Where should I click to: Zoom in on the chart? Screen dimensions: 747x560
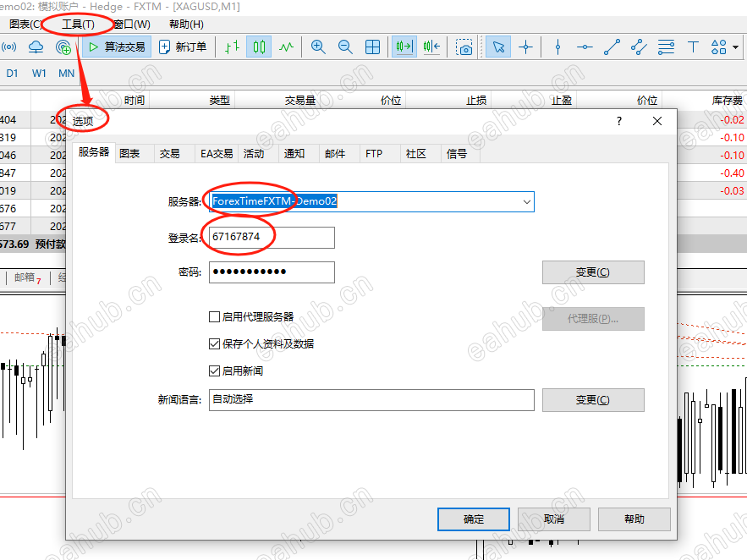pyautogui.click(x=318, y=47)
